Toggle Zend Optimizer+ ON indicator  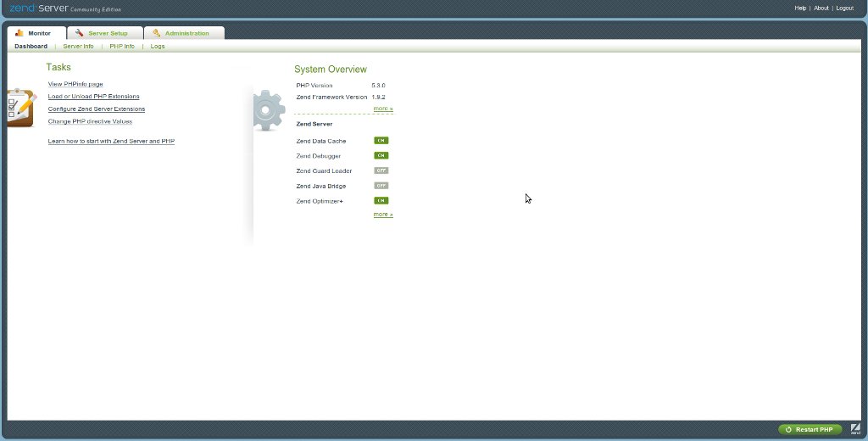click(x=381, y=200)
